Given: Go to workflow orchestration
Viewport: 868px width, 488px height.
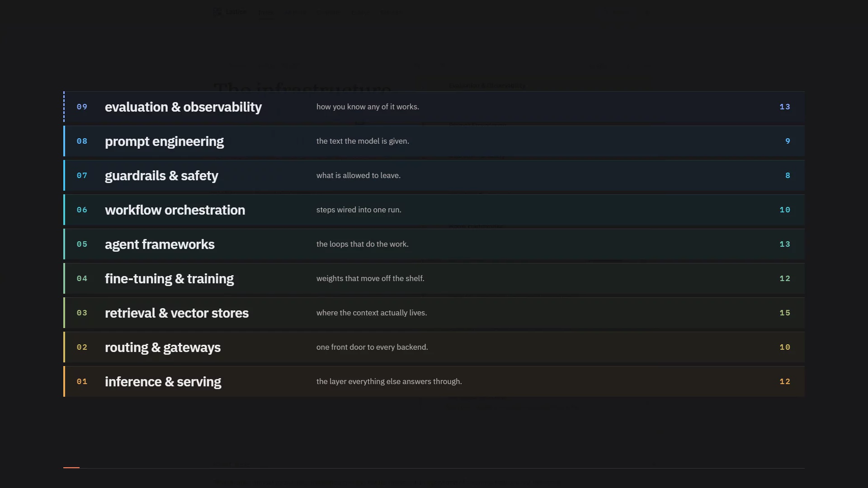Looking at the screenshot, I should tap(434, 210).
